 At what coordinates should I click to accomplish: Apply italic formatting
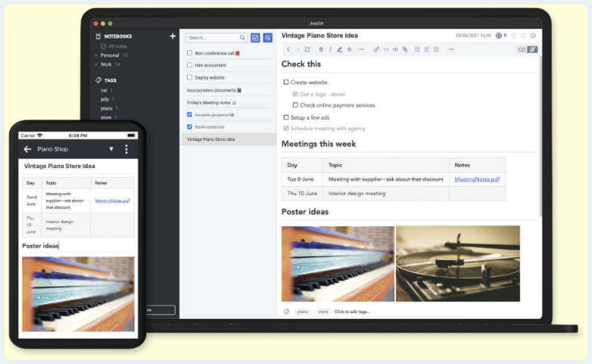click(x=330, y=49)
